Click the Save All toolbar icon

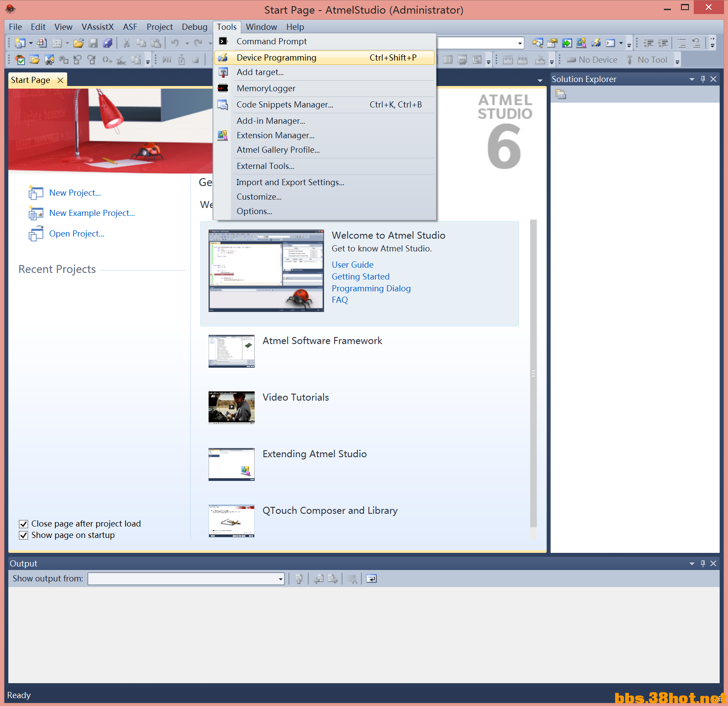coord(108,43)
